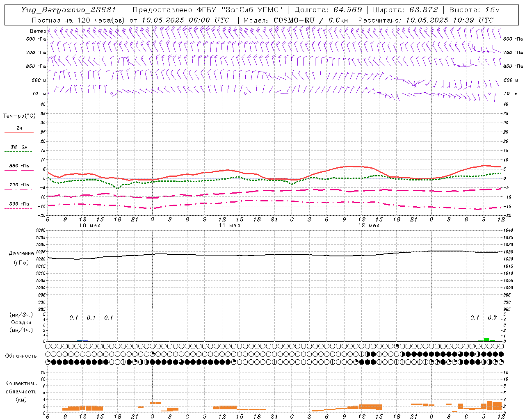The image size is (525, 420).
Task: Click the Модель COSMO-RU / 6.6км text
Action: tap(296, 20)
